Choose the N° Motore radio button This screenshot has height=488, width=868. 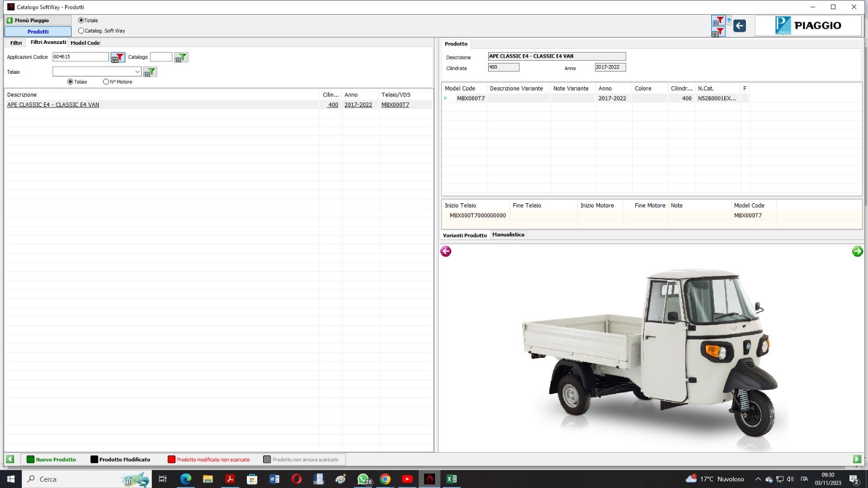106,82
